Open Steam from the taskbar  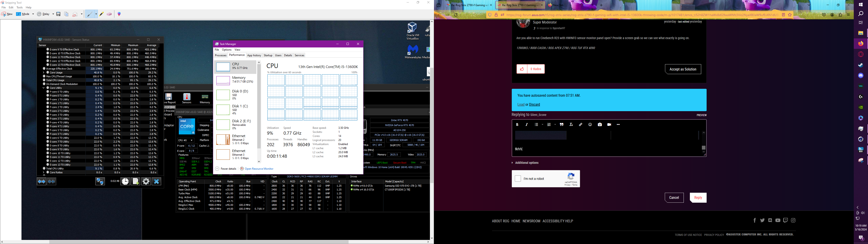(x=861, y=65)
